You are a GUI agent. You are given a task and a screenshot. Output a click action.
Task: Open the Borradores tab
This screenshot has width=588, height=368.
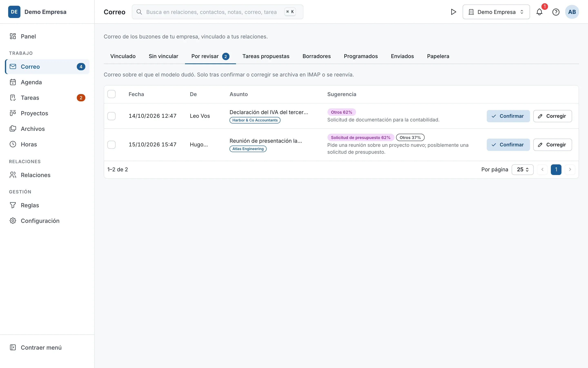317,56
